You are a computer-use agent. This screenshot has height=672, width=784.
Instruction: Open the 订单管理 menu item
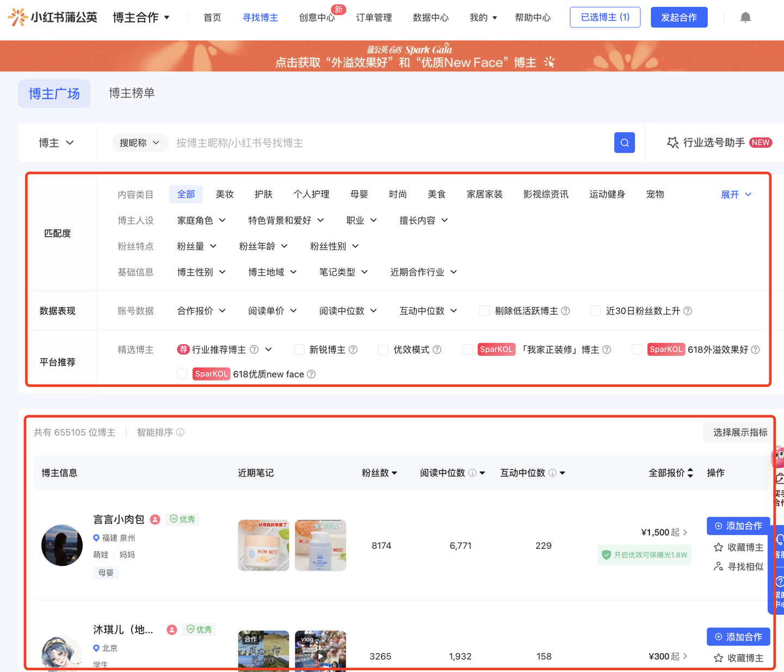[373, 17]
